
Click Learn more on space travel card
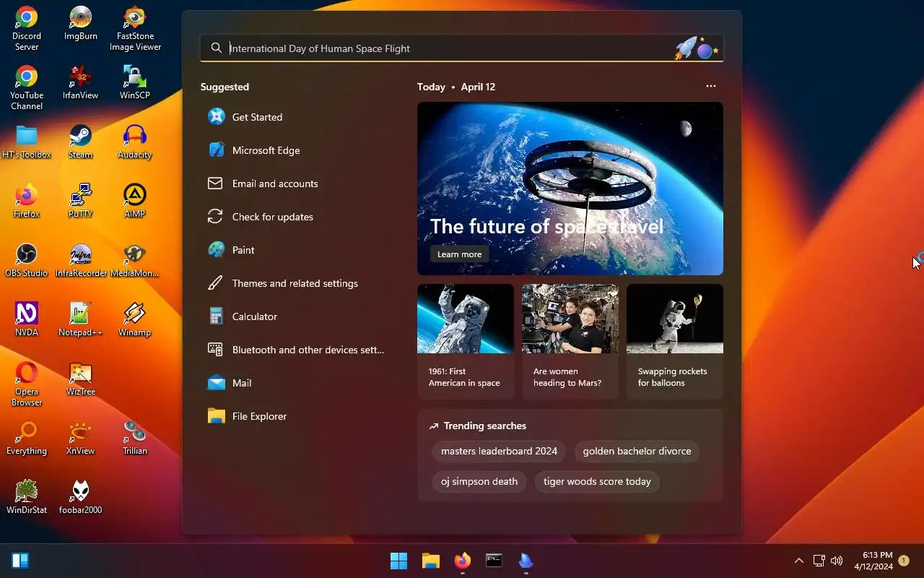tap(459, 254)
